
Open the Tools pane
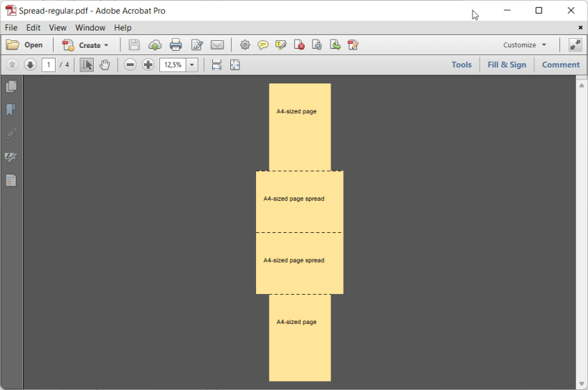coord(461,65)
